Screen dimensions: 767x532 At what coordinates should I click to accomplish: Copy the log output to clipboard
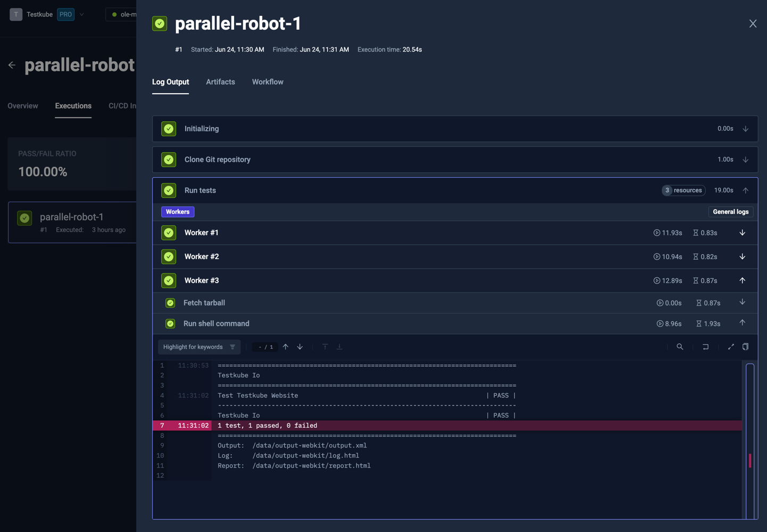point(745,346)
